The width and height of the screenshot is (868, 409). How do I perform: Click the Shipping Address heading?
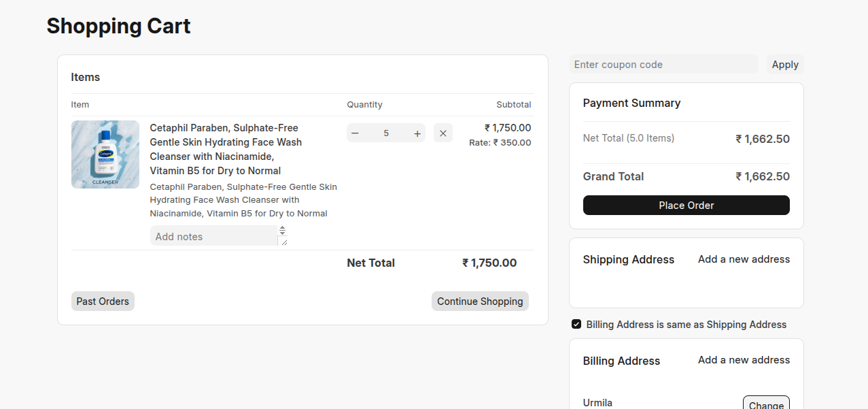pyautogui.click(x=629, y=259)
